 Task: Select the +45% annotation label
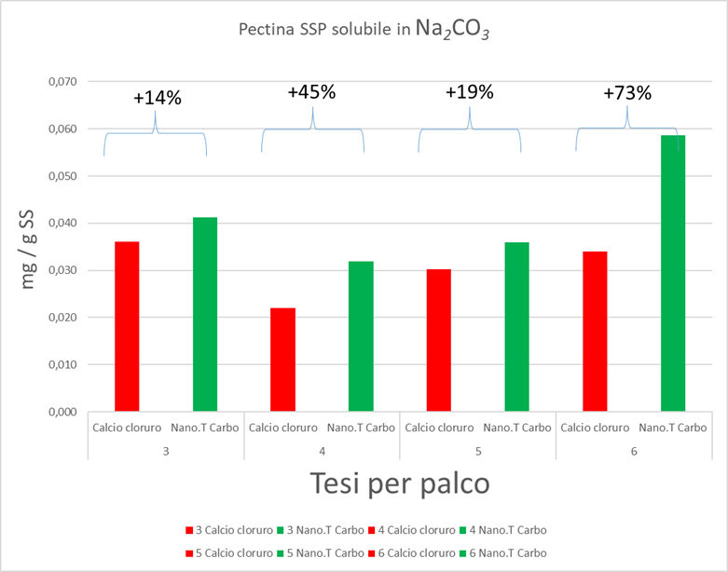pos(311,92)
